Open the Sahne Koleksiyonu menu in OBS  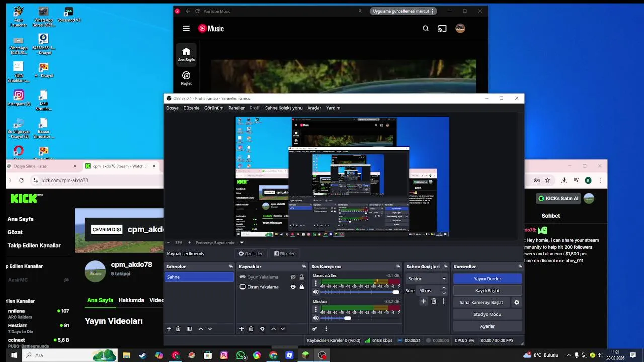tap(284, 108)
